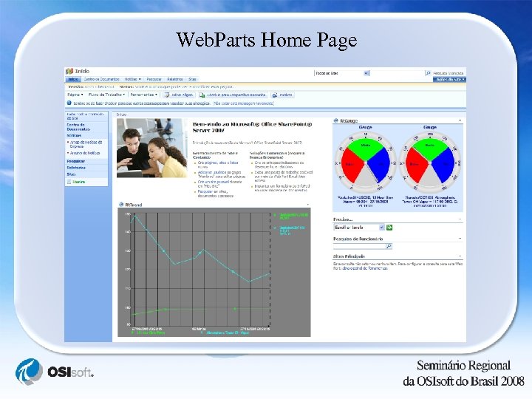Open the Pesquisa Avançada link

click(x=448, y=73)
